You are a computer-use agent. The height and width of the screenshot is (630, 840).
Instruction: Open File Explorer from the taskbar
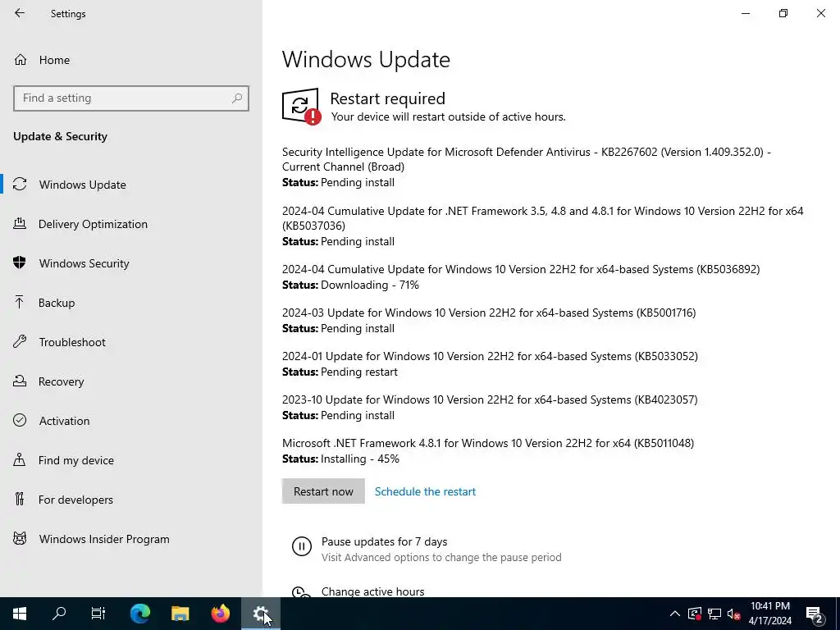(x=180, y=614)
